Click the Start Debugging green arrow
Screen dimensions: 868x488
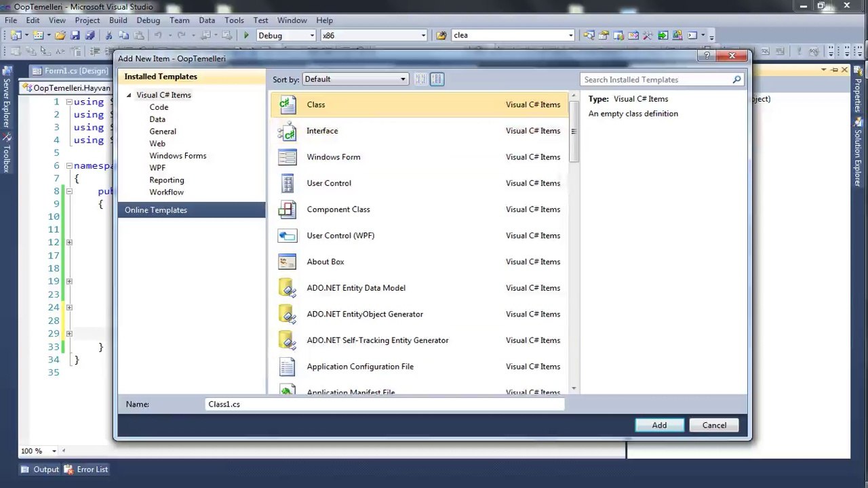point(246,35)
